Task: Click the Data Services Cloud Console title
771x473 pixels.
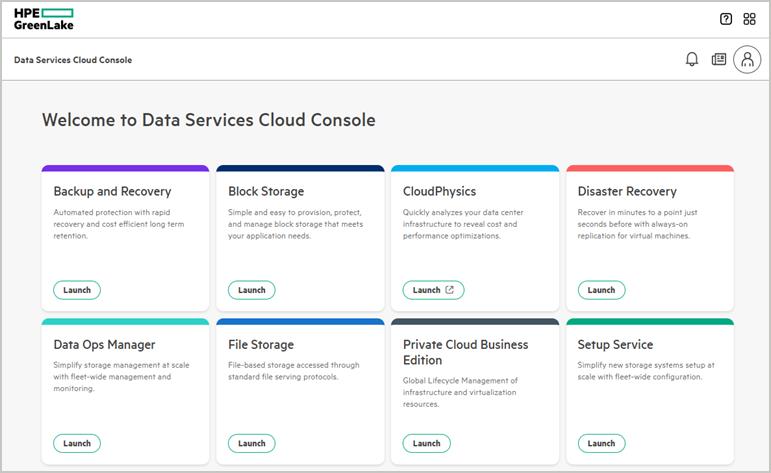Action: 73,60
